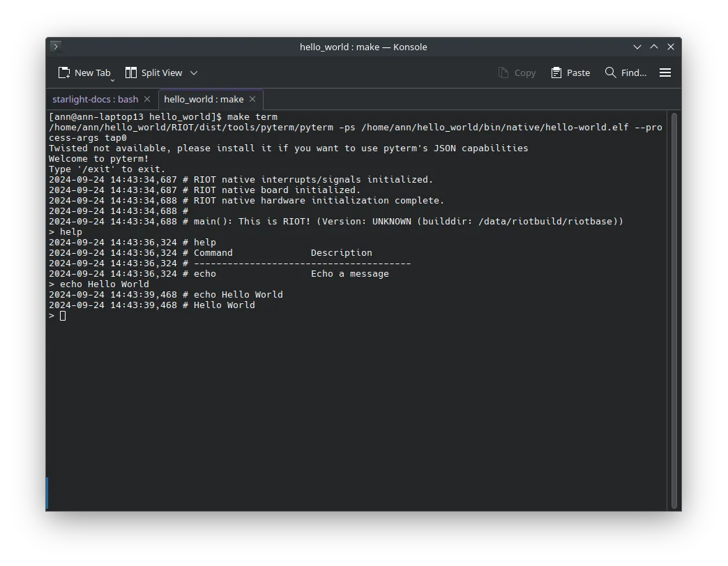728x566 pixels.
Task: Paste clipboard using the Paste button
Action: pyautogui.click(x=570, y=72)
